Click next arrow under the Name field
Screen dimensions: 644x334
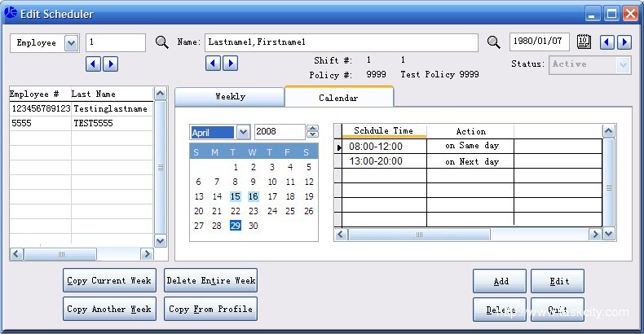coord(230,63)
